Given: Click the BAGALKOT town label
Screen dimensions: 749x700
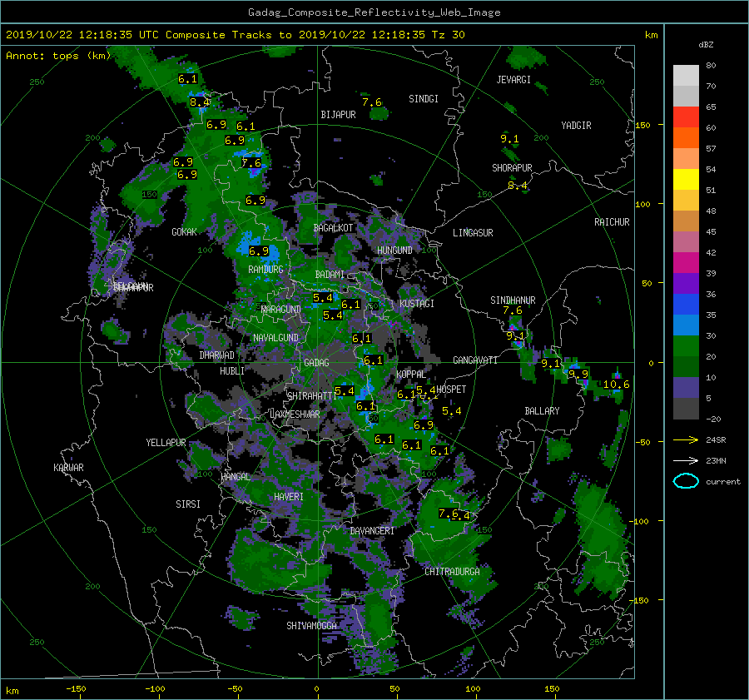Looking at the screenshot, I should pos(333,228).
